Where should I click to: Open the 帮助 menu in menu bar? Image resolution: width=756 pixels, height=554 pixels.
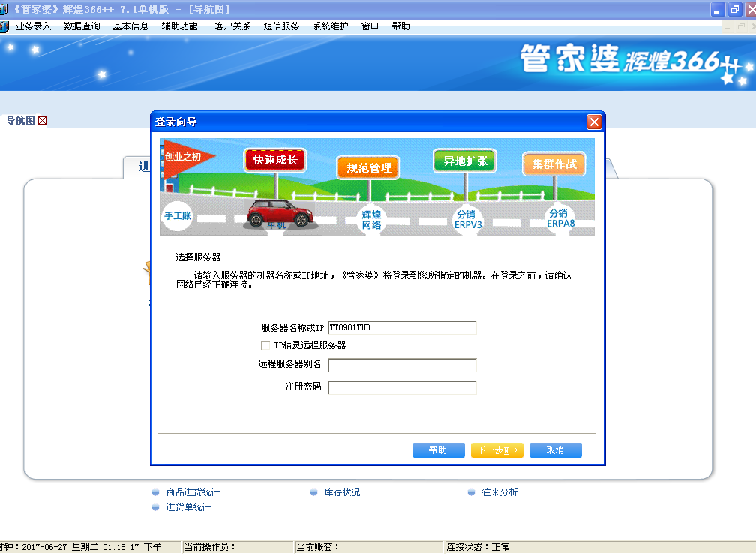point(400,26)
